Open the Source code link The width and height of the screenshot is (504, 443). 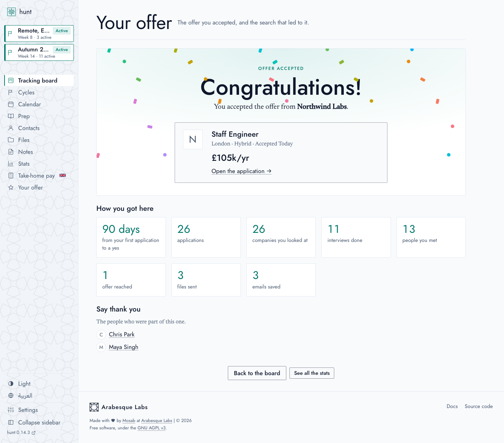(479, 406)
